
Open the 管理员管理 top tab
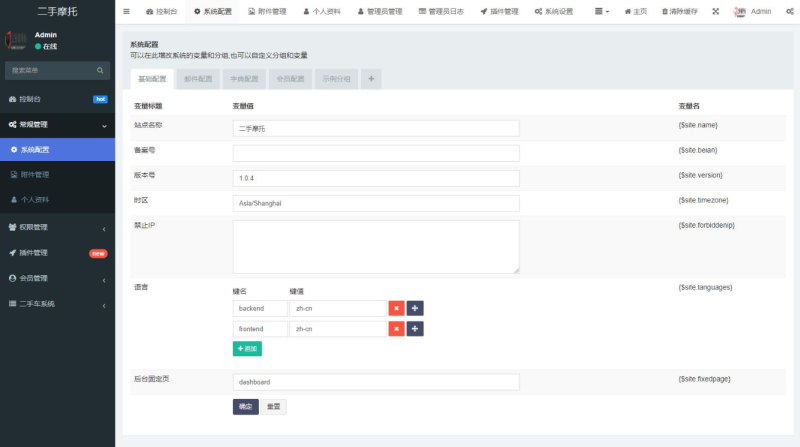click(380, 11)
